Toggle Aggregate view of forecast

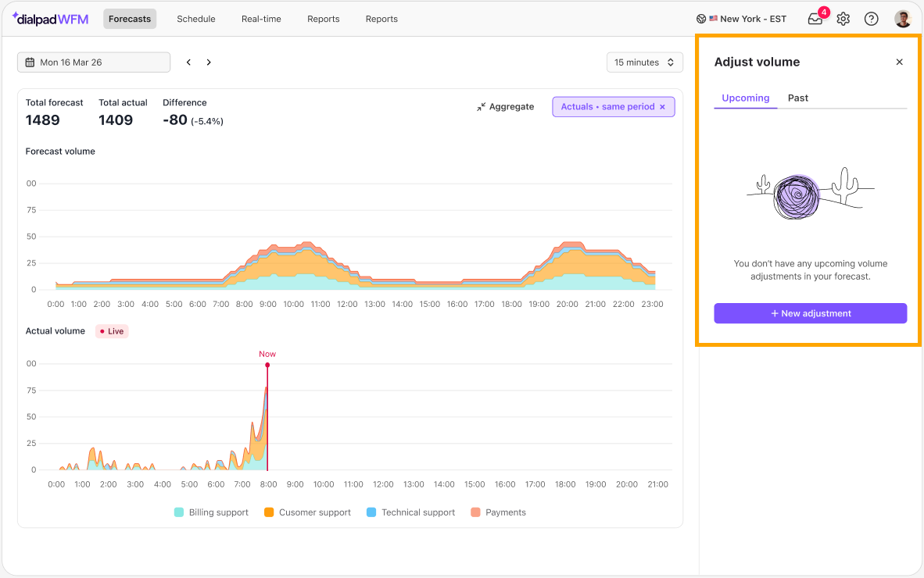[x=506, y=106]
